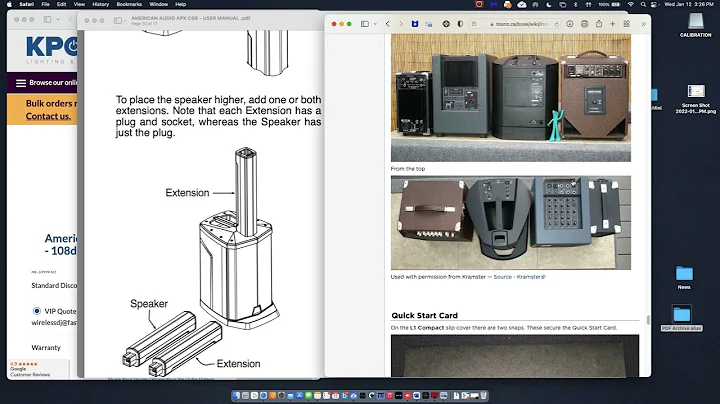
Task: Click the rear view amplifiers photo
Action: pos(511,97)
